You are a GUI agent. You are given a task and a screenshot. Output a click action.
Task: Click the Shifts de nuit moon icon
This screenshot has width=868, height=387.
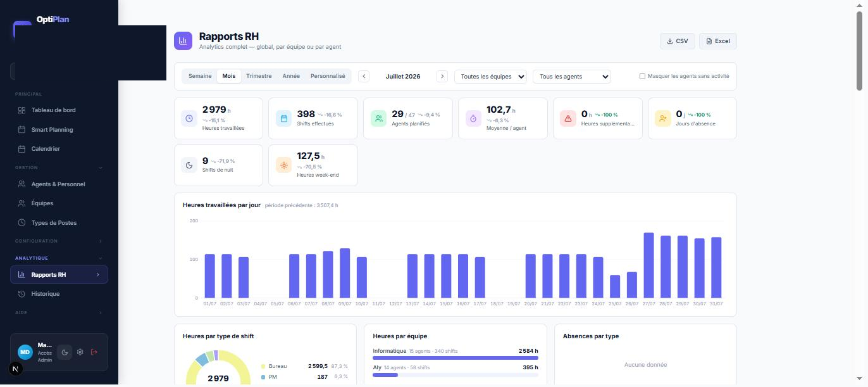(x=189, y=165)
